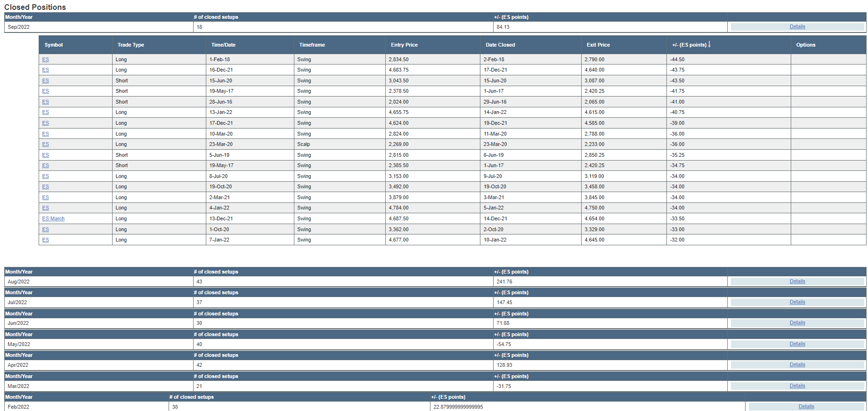This screenshot has width=868, height=411.
Task: Show Details for Jun/2022
Action: [x=797, y=323]
